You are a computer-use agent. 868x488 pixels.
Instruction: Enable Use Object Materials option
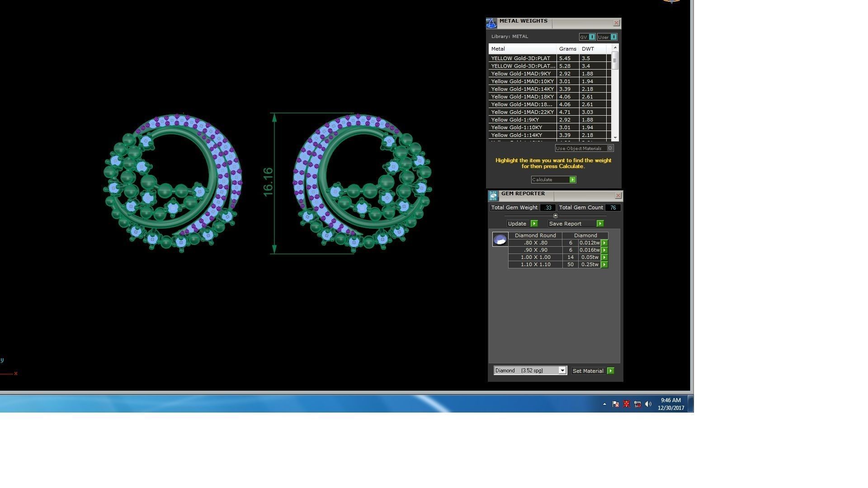pos(610,148)
